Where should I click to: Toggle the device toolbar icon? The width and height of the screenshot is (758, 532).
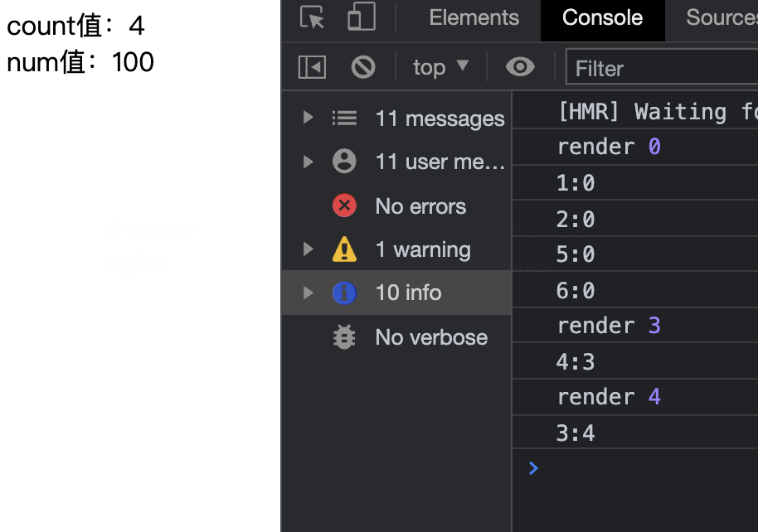362,17
